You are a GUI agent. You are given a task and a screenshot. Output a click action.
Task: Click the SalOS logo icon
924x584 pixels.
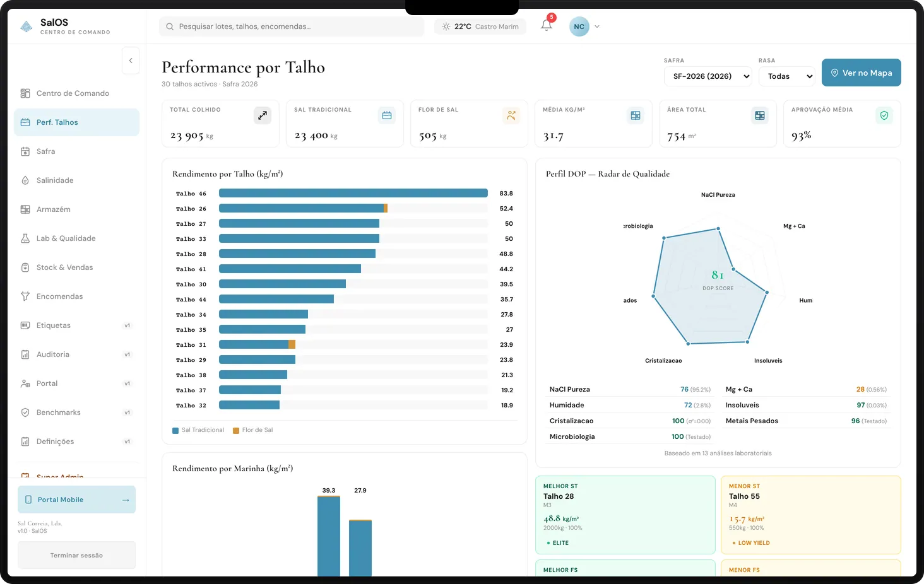[x=26, y=26]
